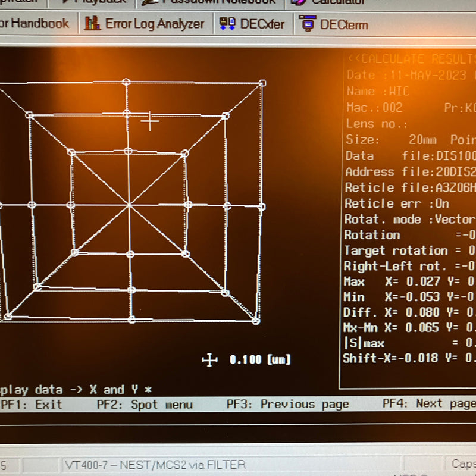
Task: Click the "Address file:20DIS2" line
Action: tap(411, 172)
